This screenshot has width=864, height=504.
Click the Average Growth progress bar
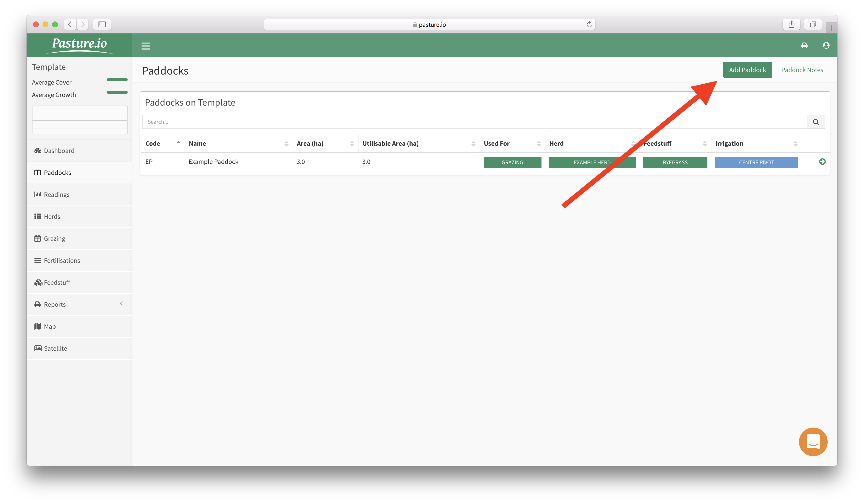[117, 92]
